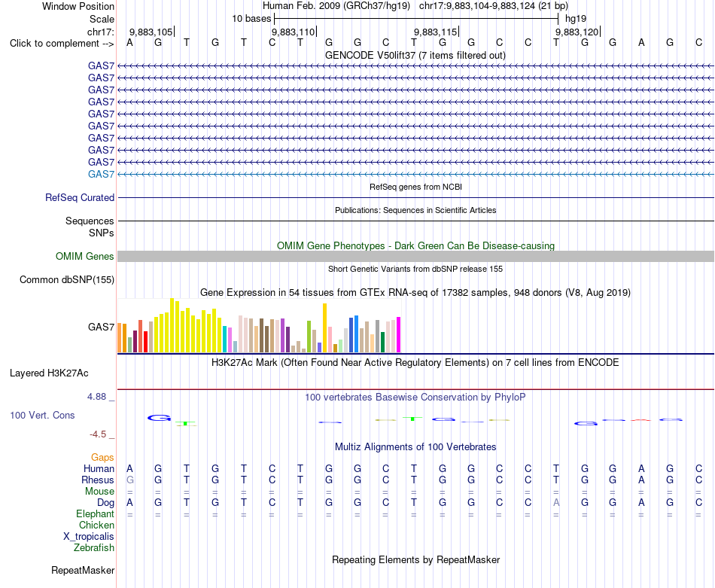
Task: Click the Multiz Alignments of 100 Vertebrates title
Action: (x=415, y=446)
